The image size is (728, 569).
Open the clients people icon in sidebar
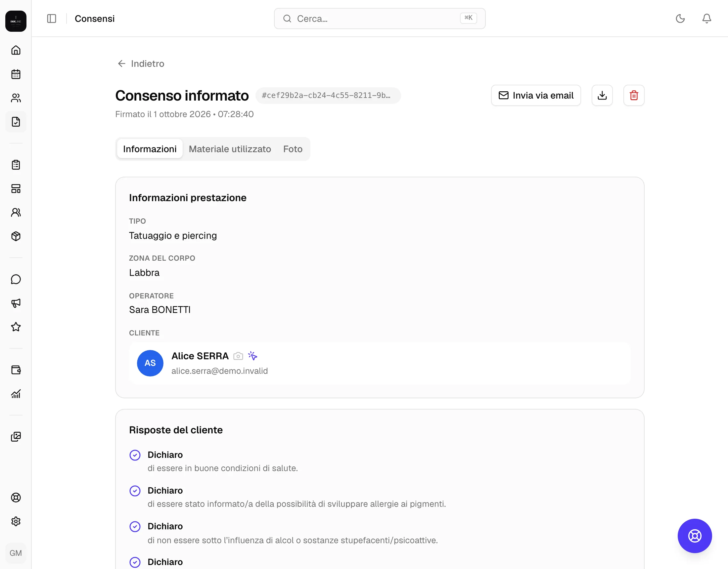pyautogui.click(x=16, y=98)
